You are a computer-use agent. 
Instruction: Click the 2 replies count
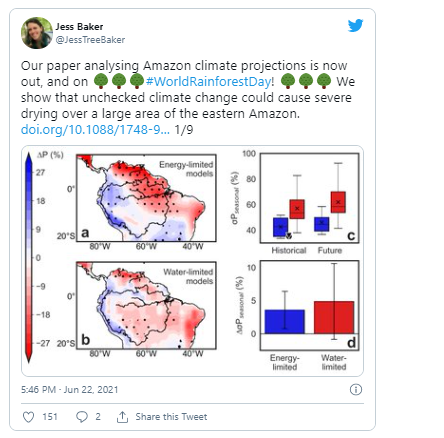pyautogui.click(x=98, y=417)
